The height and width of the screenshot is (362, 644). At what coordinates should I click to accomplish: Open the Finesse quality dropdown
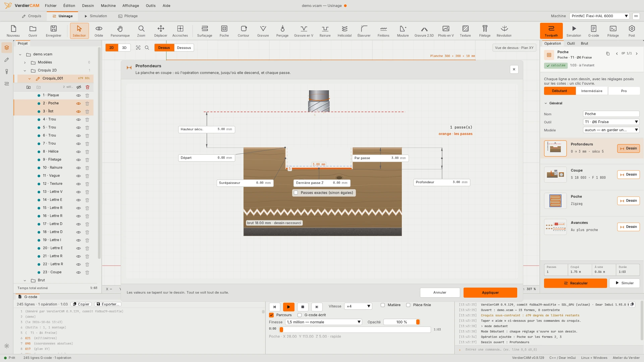click(324, 322)
